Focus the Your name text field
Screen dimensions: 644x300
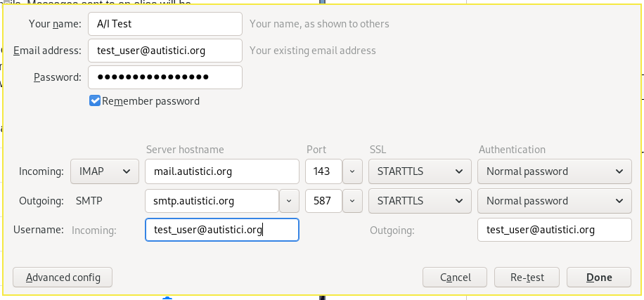coord(165,24)
